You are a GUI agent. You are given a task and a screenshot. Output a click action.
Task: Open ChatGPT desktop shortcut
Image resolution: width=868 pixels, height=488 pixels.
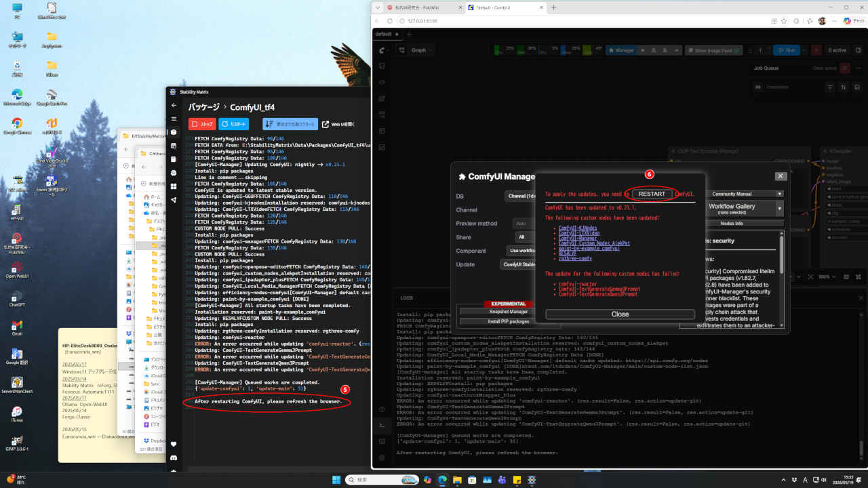(17, 298)
